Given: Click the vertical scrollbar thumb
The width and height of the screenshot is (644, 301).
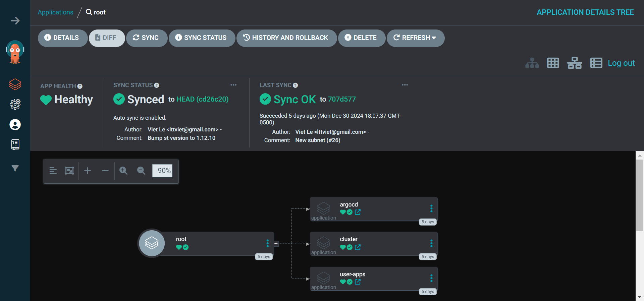Looking at the screenshot, I should click(640, 195).
